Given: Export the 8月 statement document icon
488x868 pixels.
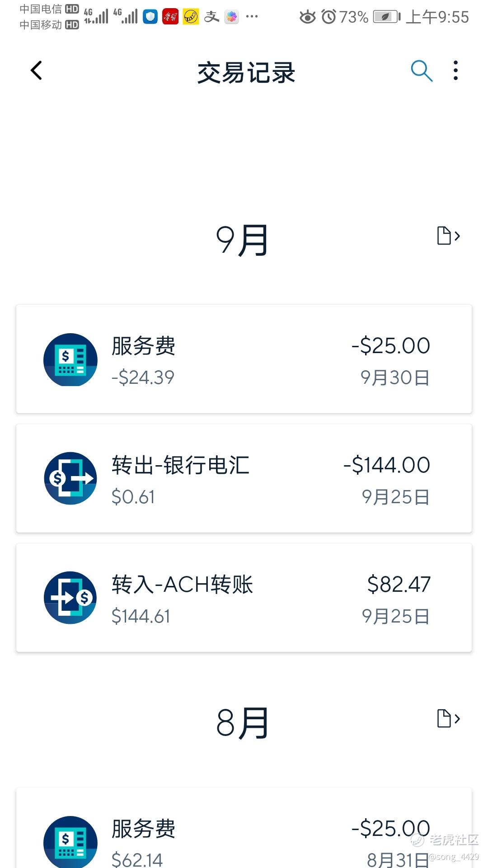Looking at the screenshot, I should tap(448, 718).
